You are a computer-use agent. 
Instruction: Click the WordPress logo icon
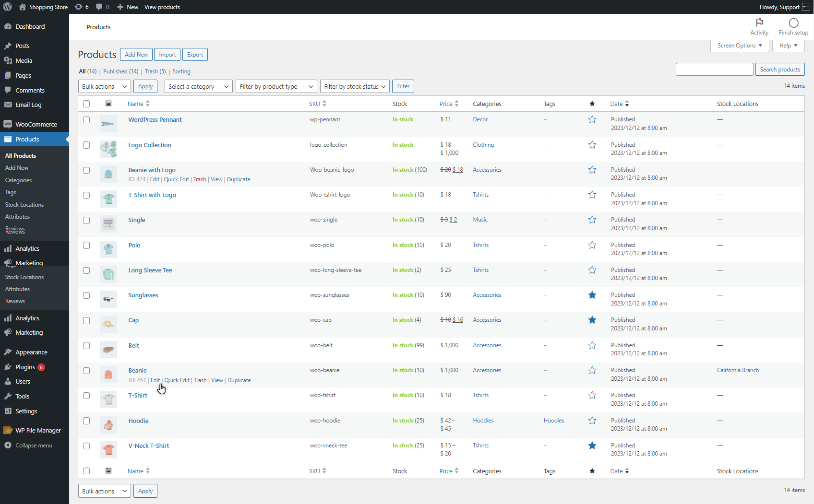[x=8, y=7]
